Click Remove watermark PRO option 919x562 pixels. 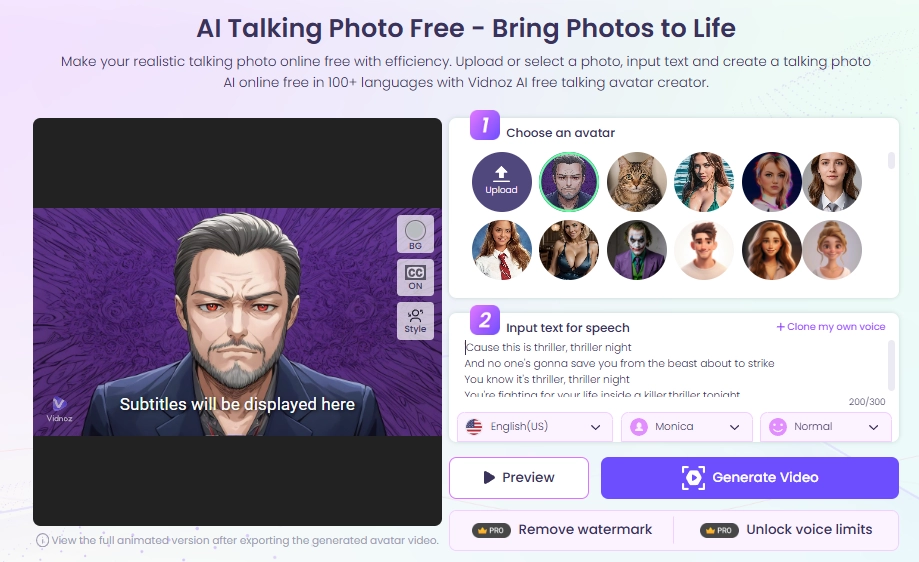point(562,530)
